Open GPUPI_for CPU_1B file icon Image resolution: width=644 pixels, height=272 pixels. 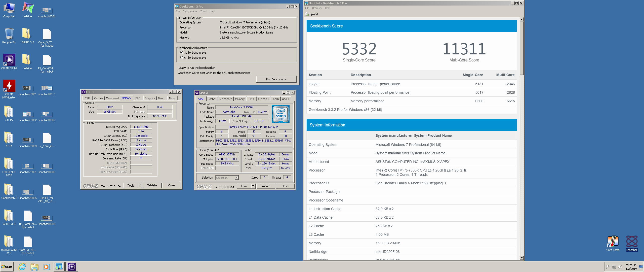coord(47,193)
